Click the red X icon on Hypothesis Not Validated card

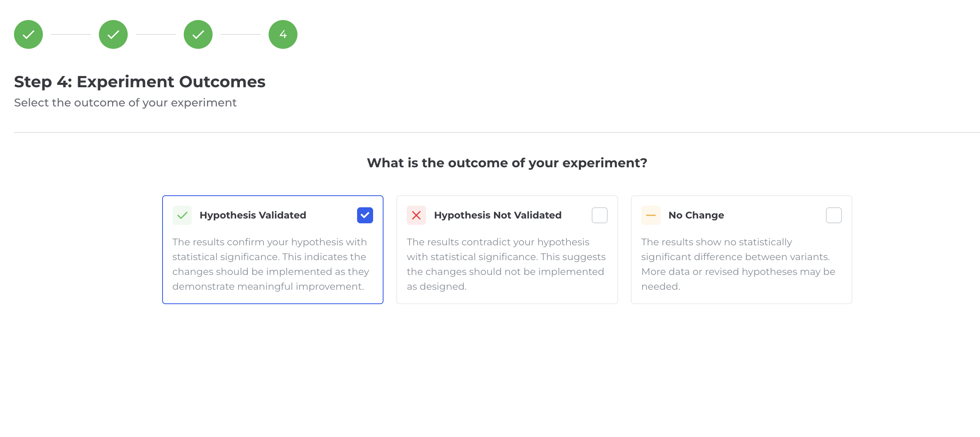tap(416, 215)
